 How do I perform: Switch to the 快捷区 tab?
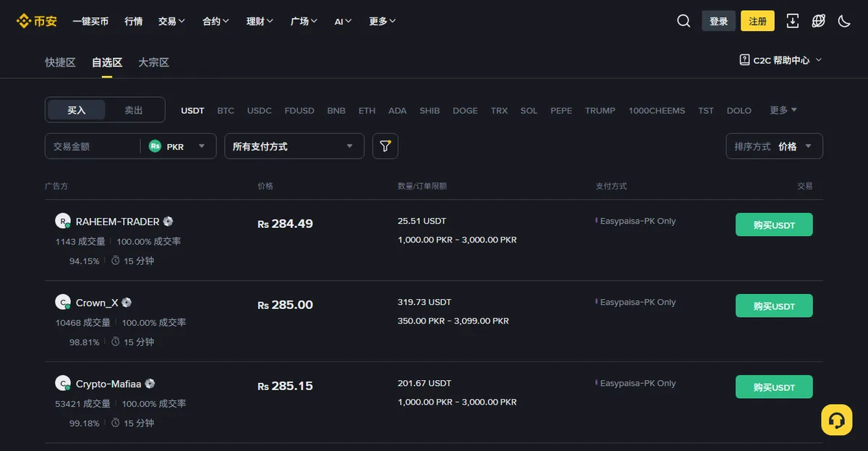tap(60, 62)
